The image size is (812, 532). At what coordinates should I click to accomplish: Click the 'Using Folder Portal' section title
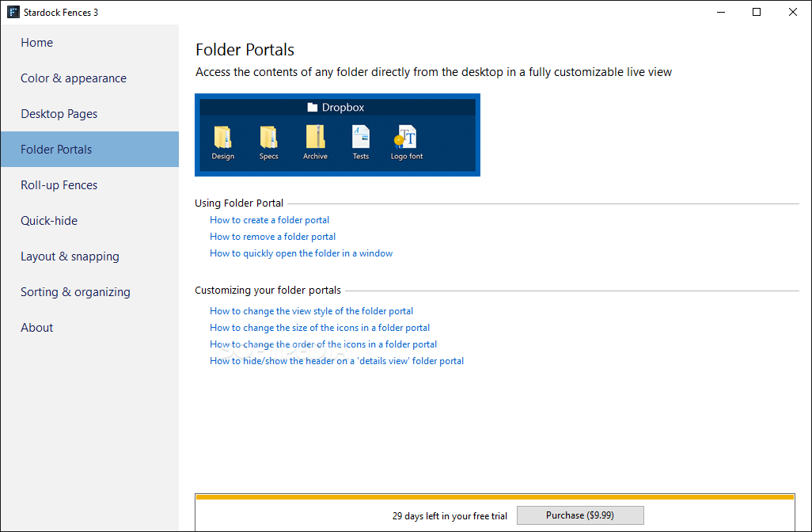(x=239, y=203)
